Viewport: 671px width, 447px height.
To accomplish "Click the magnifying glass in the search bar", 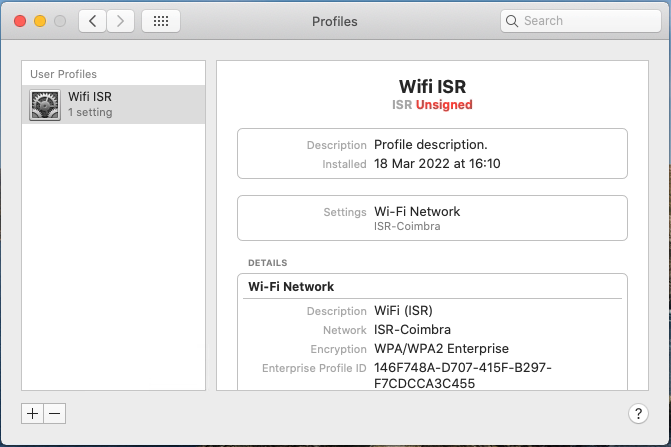I will point(511,21).
